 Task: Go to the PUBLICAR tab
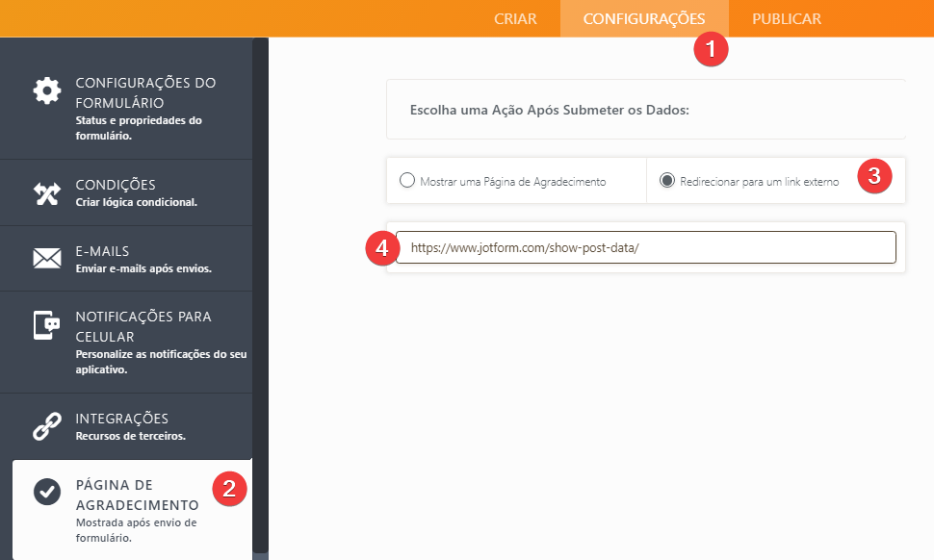click(x=787, y=19)
